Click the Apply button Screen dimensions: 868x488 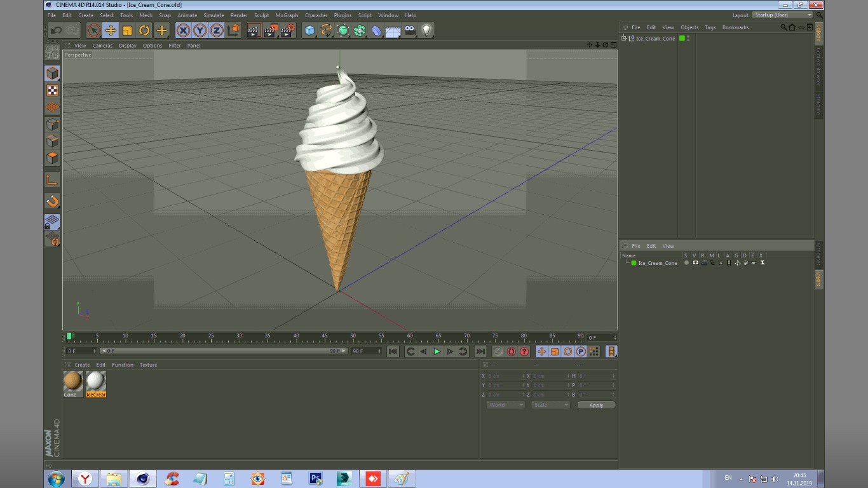(596, 405)
